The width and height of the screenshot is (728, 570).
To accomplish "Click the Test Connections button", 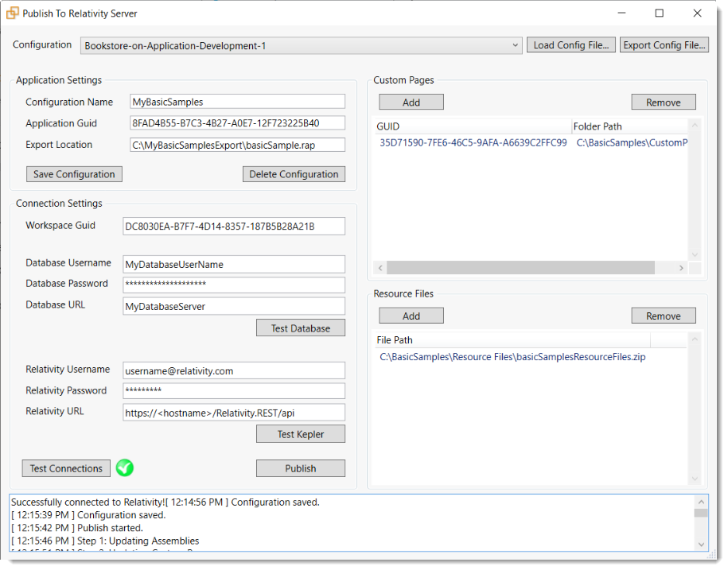I will pos(66,468).
